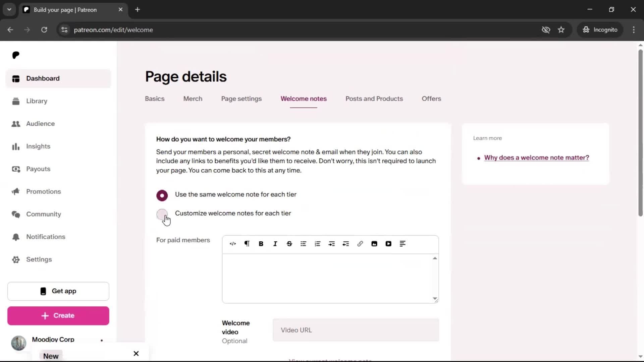Click the insert image icon
This screenshot has height=362, width=644.
click(x=374, y=244)
